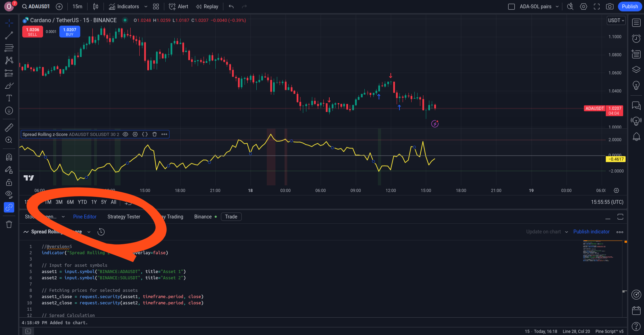Switch to Pine Editor tab
This screenshot has height=335, width=644.
coord(85,217)
